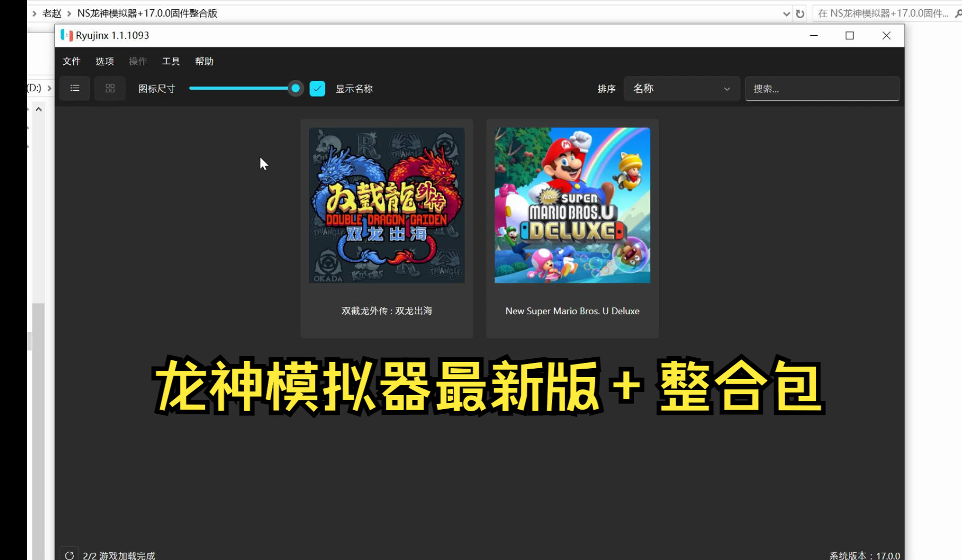Click the Explorer sidebar scroll-up arrow
Viewport: 962px width, 560px height.
tap(38, 109)
